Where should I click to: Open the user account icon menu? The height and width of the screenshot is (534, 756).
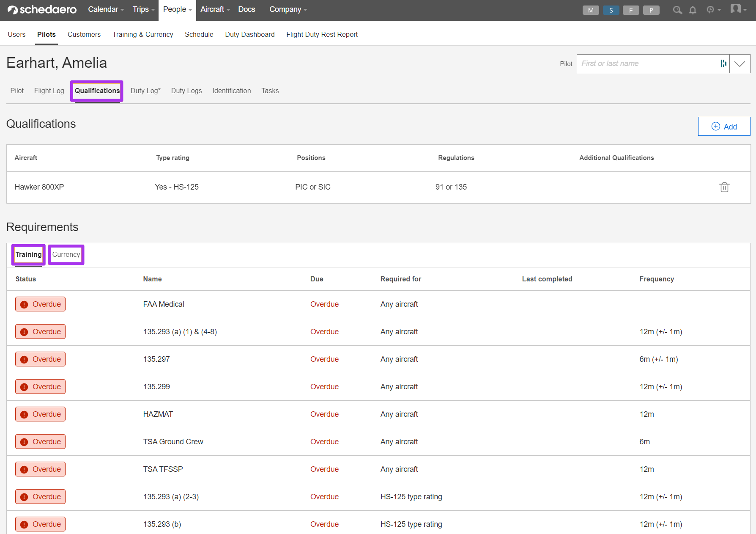[739, 9]
